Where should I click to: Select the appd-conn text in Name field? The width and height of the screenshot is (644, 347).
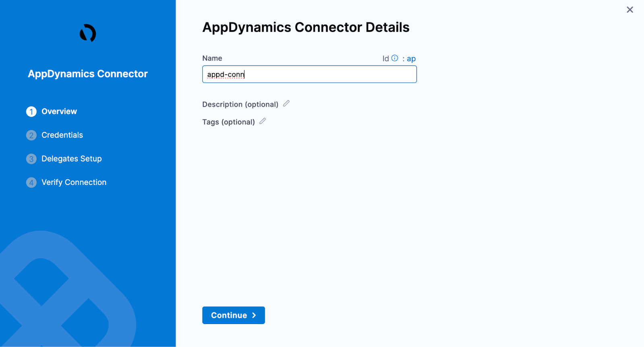click(225, 74)
